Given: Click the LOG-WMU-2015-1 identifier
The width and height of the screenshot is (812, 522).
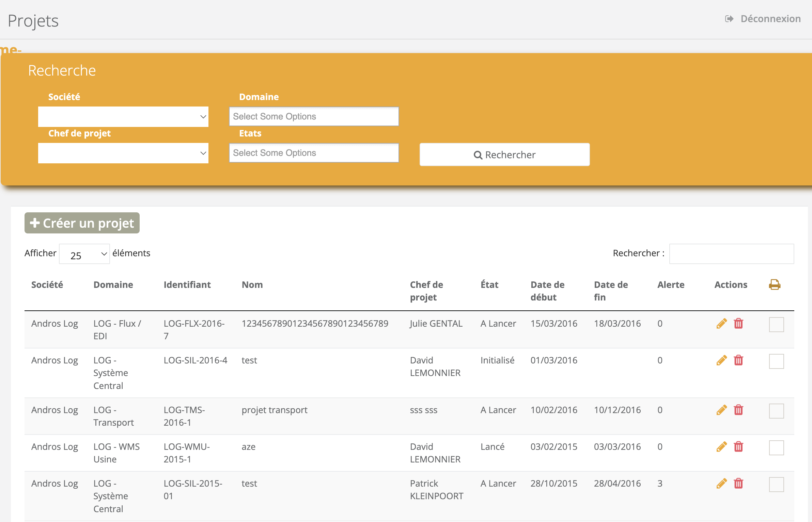Looking at the screenshot, I should pyautogui.click(x=187, y=453).
